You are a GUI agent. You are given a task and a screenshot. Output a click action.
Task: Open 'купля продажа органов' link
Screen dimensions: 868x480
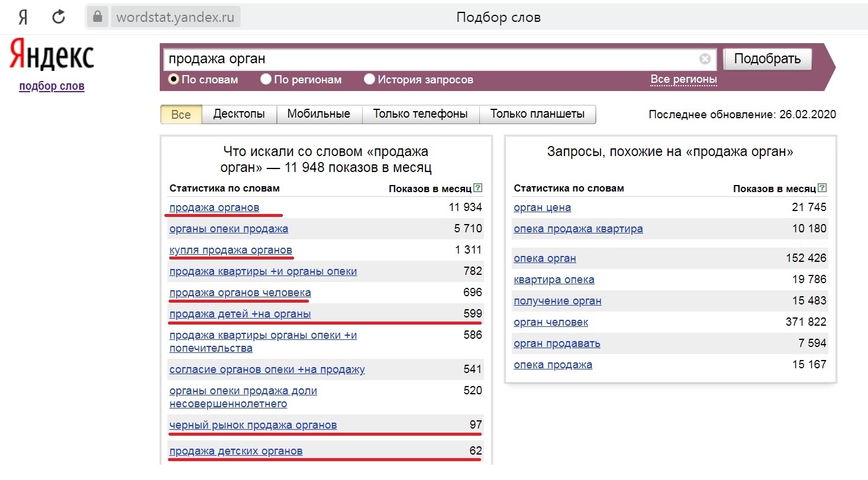point(231,250)
